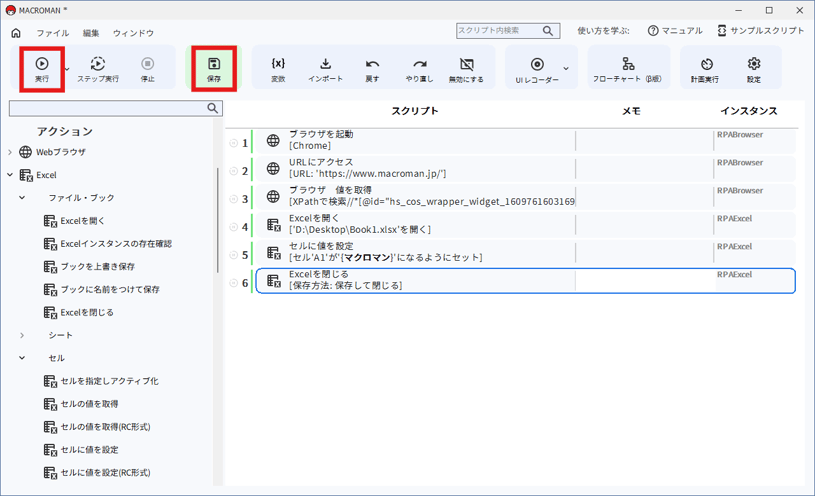Undo with the 戻す icon
The width and height of the screenshot is (815, 496).
372,64
